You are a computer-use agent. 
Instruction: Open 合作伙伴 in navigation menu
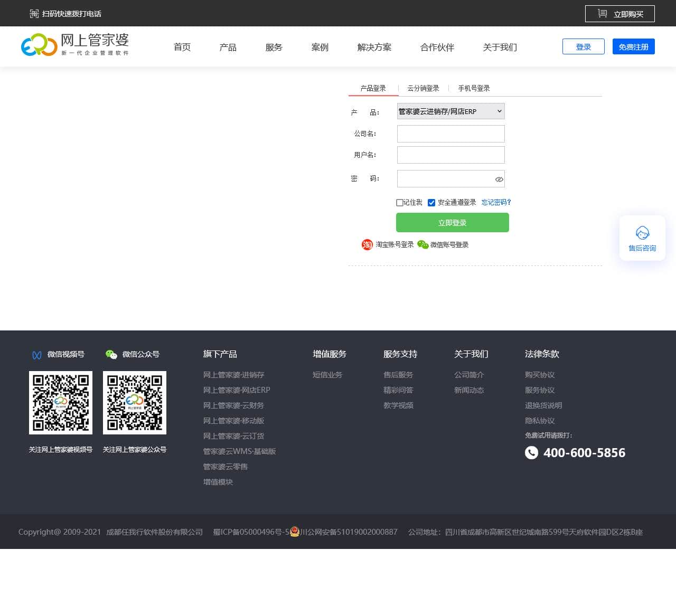coord(437,47)
